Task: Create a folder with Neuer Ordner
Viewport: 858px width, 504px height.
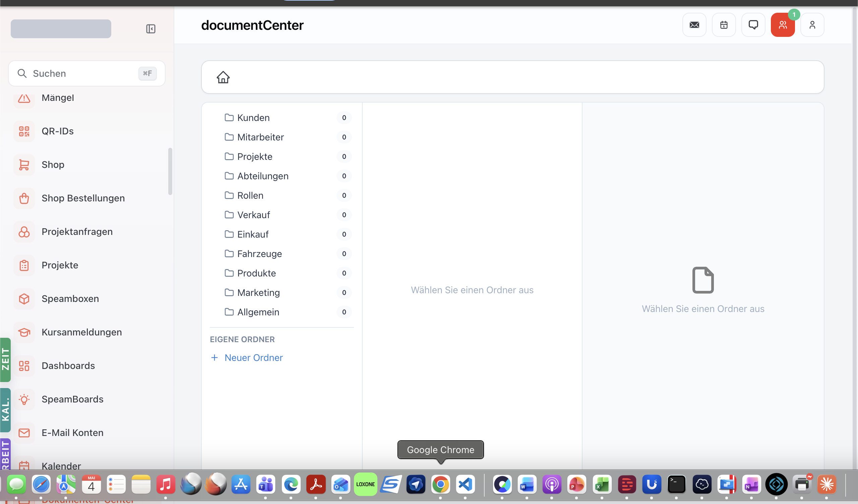Action: pyautogui.click(x=247, y=358)
